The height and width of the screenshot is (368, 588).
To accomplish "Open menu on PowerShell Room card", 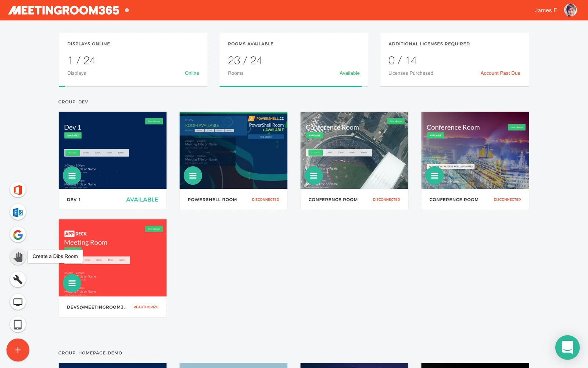I will coord(193,176).
